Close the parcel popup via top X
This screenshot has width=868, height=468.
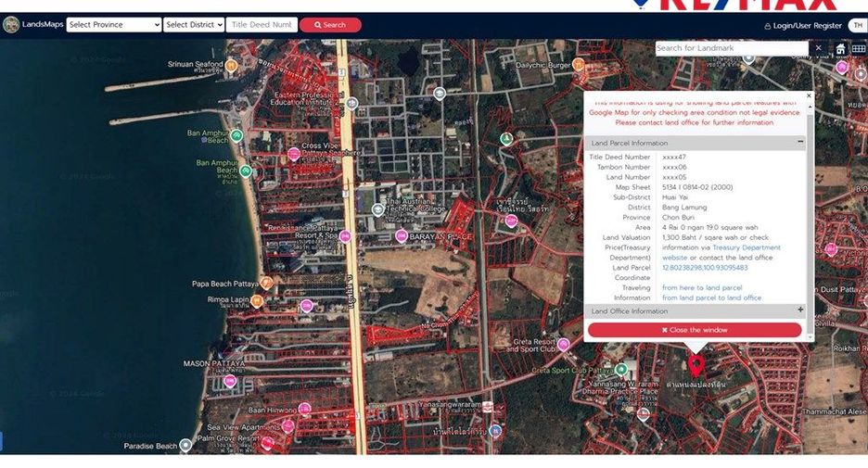coord(809,95)
